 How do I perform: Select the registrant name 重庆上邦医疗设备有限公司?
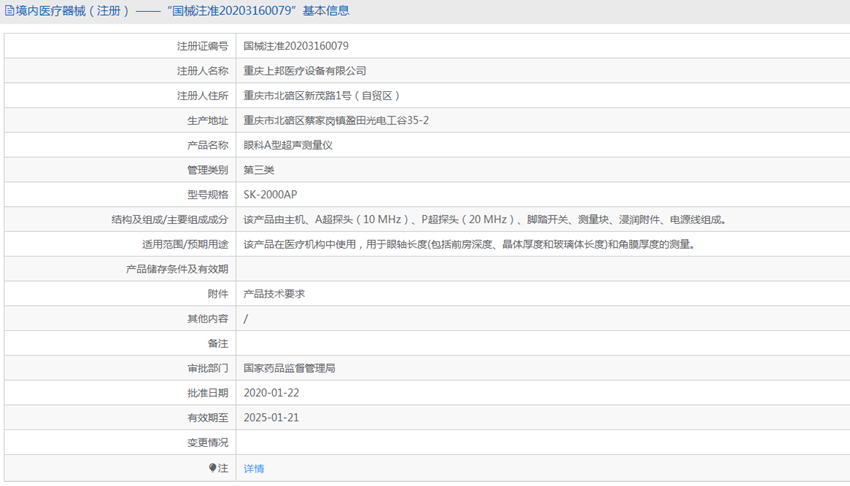[305, 71]
